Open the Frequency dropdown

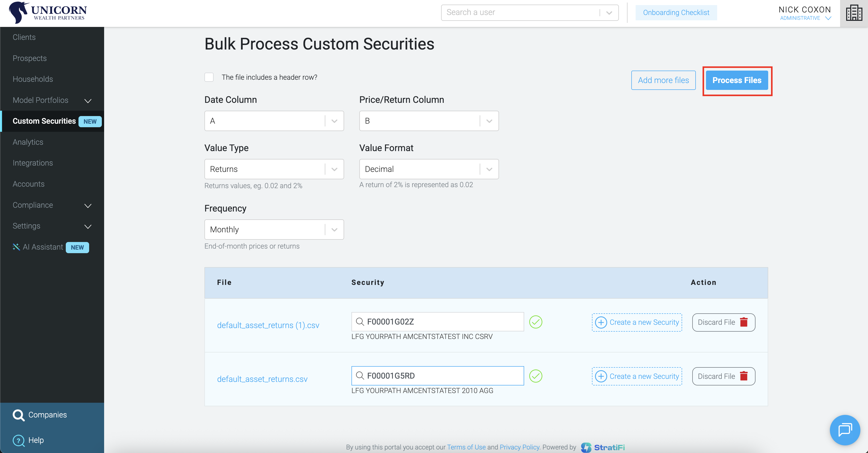coord(274,229)
